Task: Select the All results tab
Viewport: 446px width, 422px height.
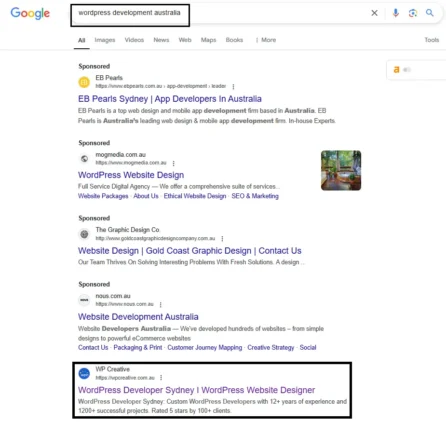Action: coord(82,40)
